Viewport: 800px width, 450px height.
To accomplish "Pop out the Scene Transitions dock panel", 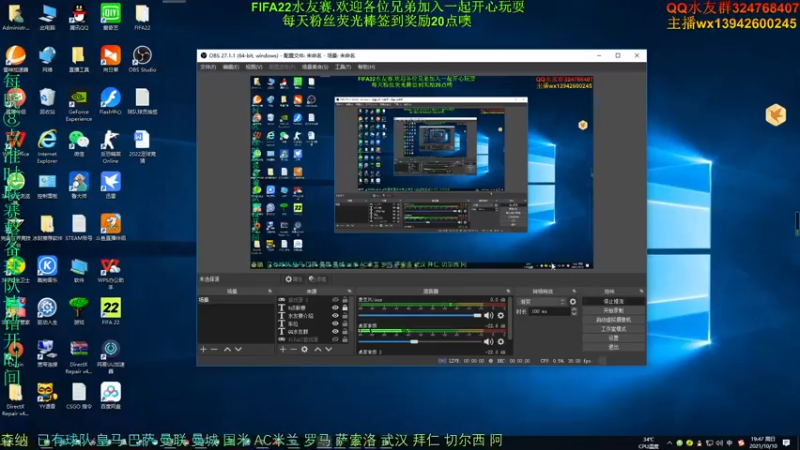I will point(574,291).
